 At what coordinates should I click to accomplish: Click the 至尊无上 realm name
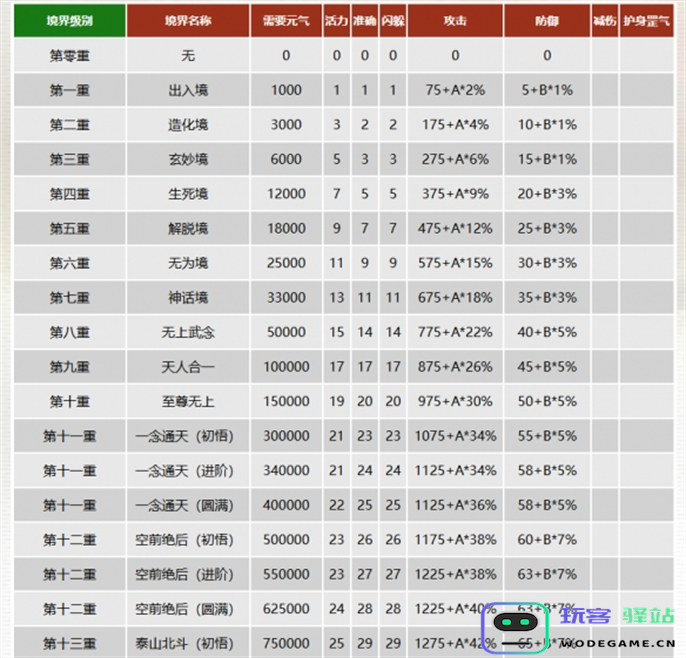(188, 401)
